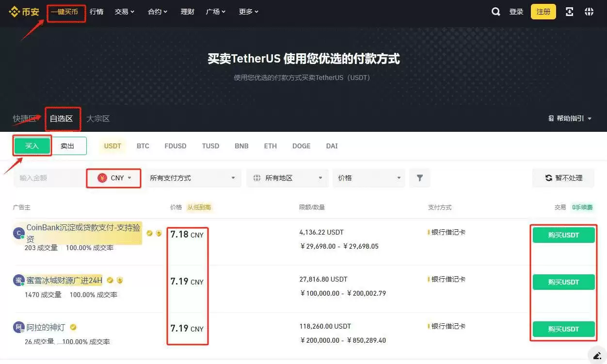This screenshot has width=607, height=364.
Task: Open the language globe icon
Action: coord(589,11)
